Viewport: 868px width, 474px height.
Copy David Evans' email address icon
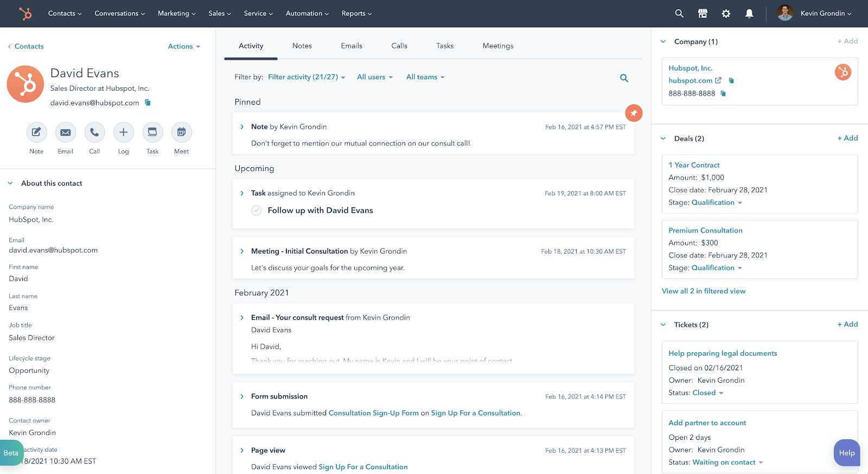tap(148, 103)
